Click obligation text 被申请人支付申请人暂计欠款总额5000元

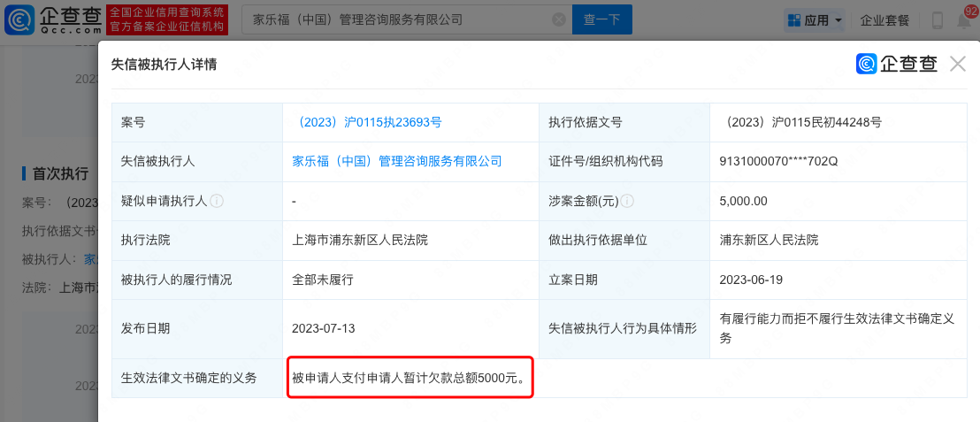410,378
